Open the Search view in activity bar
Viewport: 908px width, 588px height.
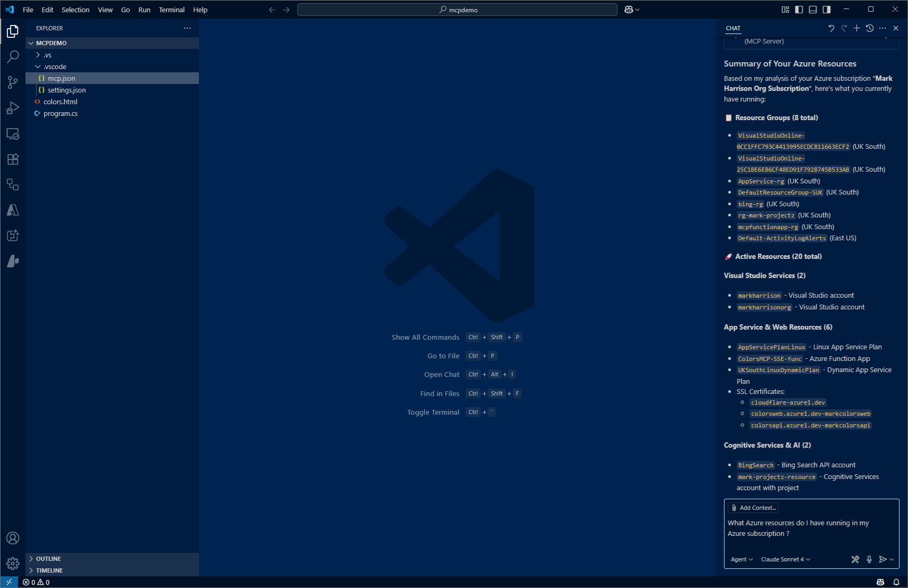pyautogui.click(x=13, y=56)
